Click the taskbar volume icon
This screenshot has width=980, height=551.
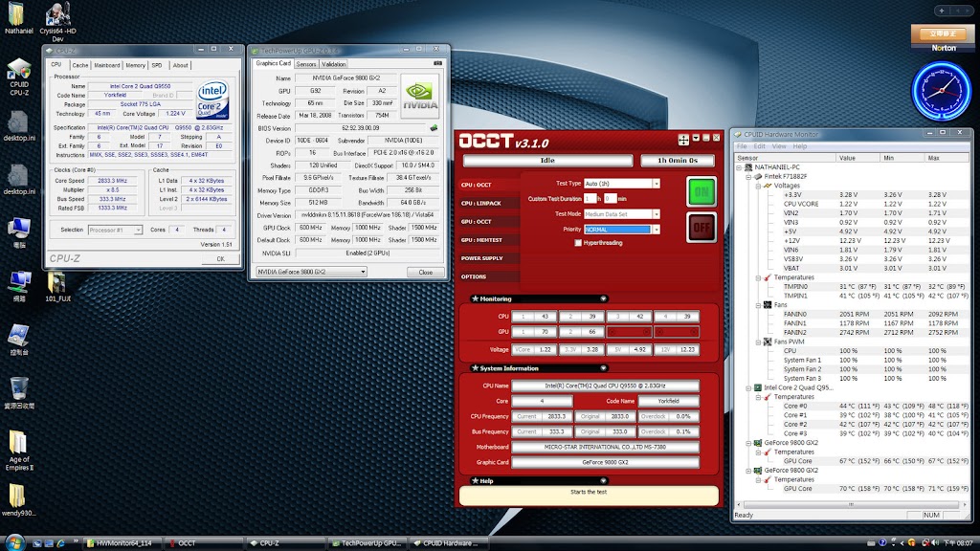pyautogui.click(x=935, y=543)
